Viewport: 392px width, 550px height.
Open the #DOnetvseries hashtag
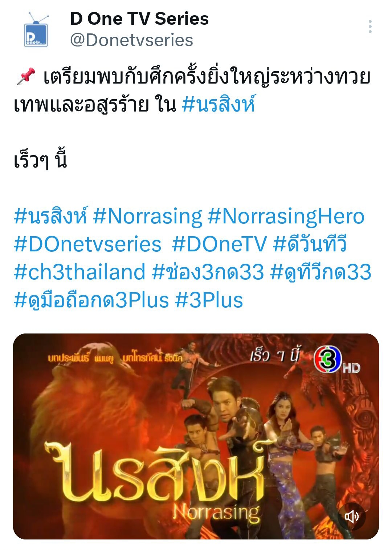pos(87,244)
